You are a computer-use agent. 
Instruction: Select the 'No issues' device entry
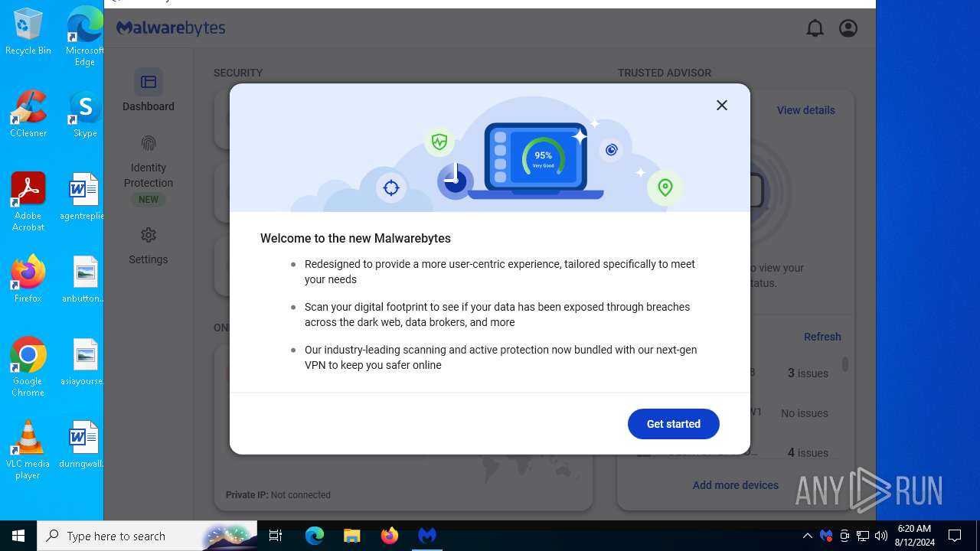click(804, 413)
